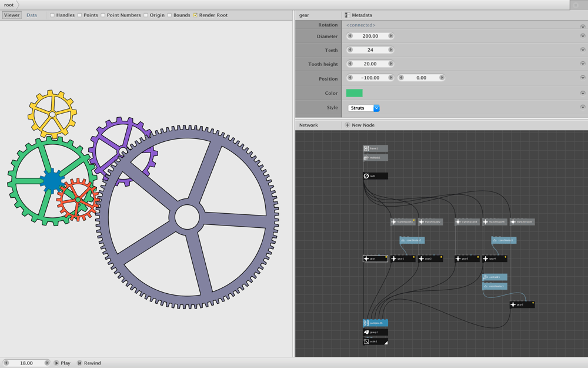This screenshot has height=368, width=588.
Task: Click the coordinates3 node
Action: coord(495,286)
